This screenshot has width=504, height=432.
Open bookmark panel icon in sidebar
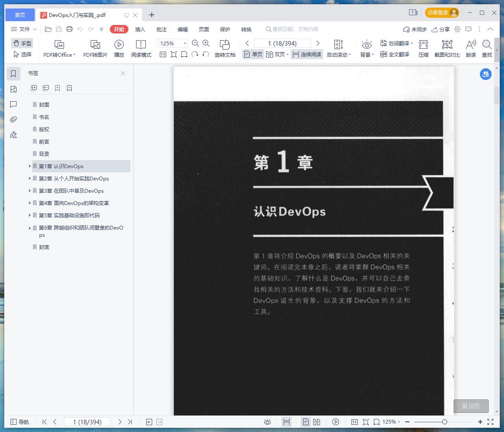(x=14, y=74)
